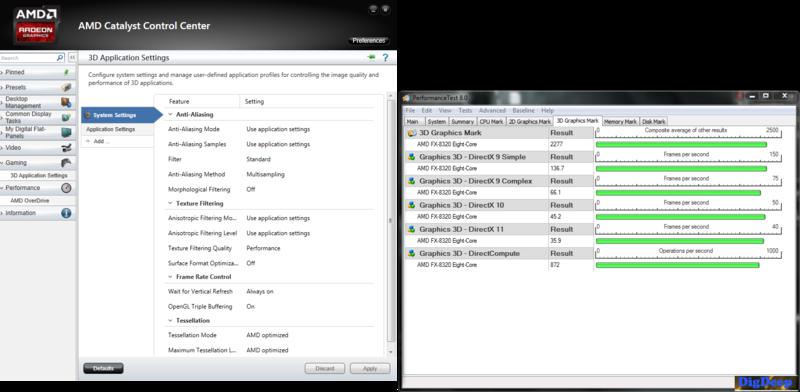Open help with the question mark icon
800x392 pixels.
point(385,58)
